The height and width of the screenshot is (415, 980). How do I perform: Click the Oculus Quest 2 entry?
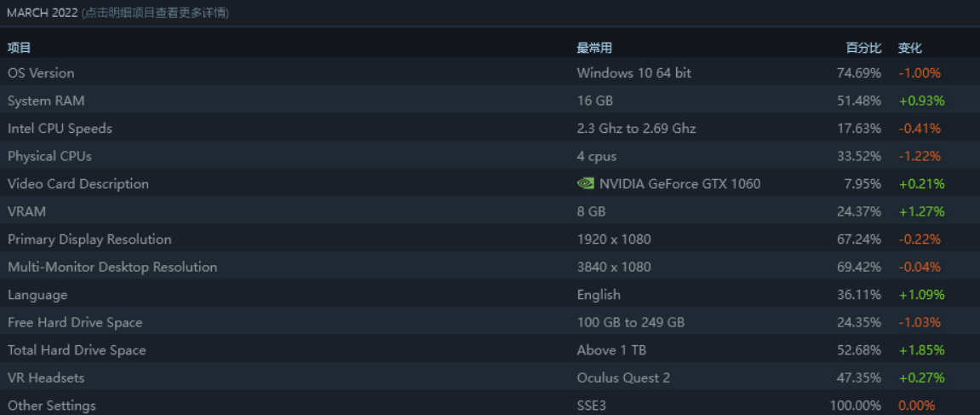click(623, 378)
